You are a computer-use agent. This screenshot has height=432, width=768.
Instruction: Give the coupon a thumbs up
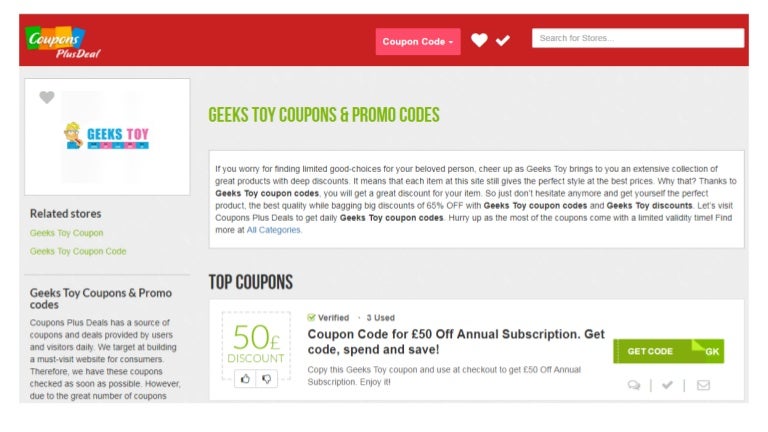[x=245, y=378]
